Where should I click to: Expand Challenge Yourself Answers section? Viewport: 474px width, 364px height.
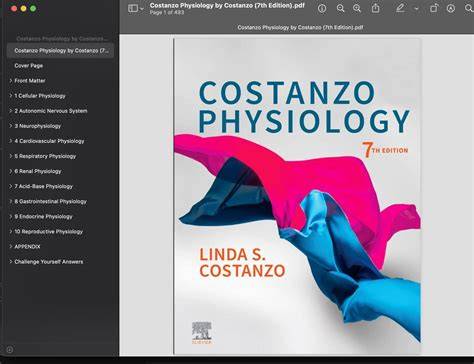click(11, 262)
